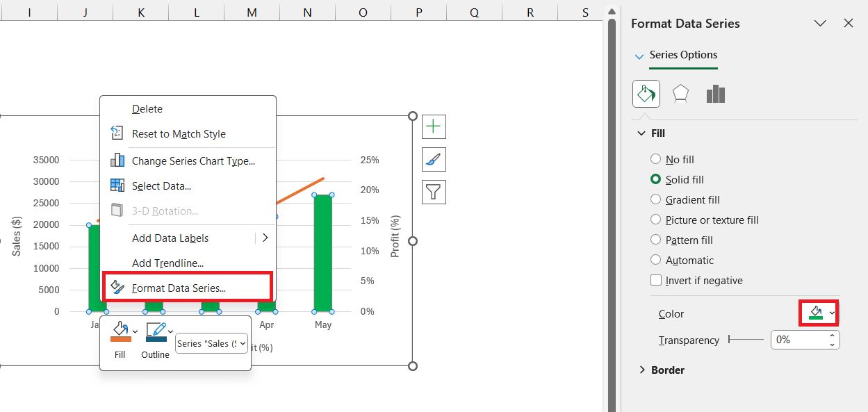Choose Add Trendline from the menu
Screen dimensions: 868x412
coord(188,263)
